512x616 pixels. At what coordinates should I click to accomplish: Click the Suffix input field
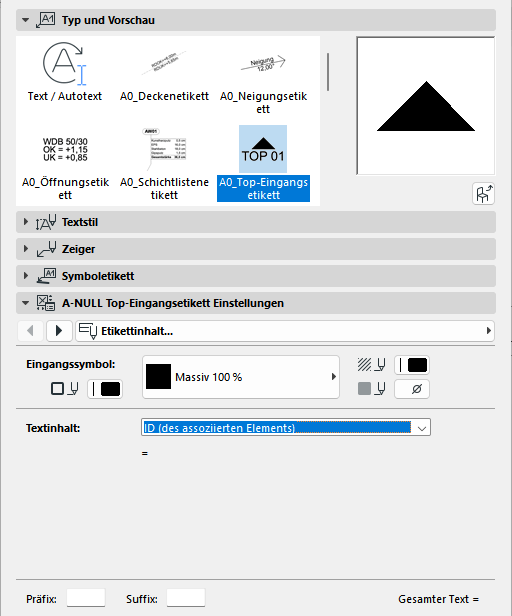pos(186,598)
